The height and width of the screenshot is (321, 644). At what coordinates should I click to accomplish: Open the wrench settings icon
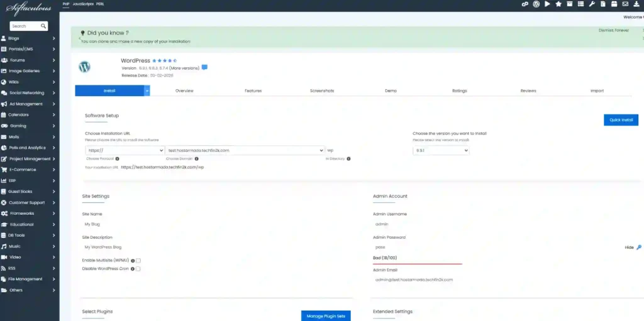tap(592, 4)
